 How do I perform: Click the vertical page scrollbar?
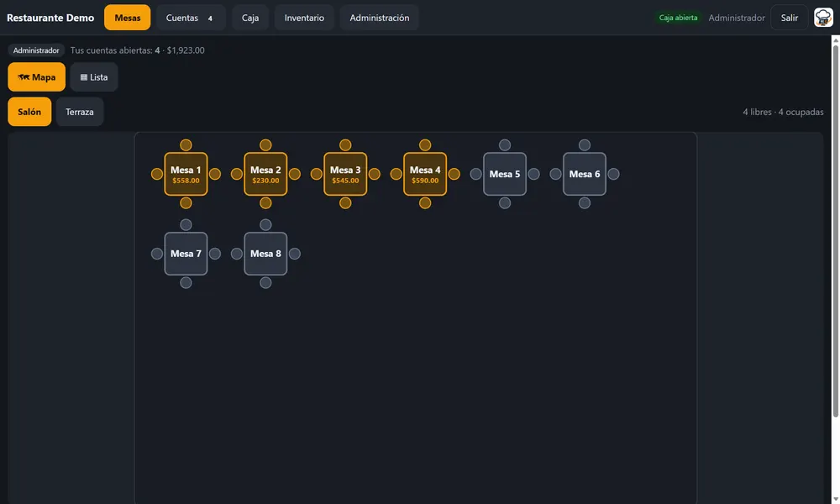tap(835, 230)
